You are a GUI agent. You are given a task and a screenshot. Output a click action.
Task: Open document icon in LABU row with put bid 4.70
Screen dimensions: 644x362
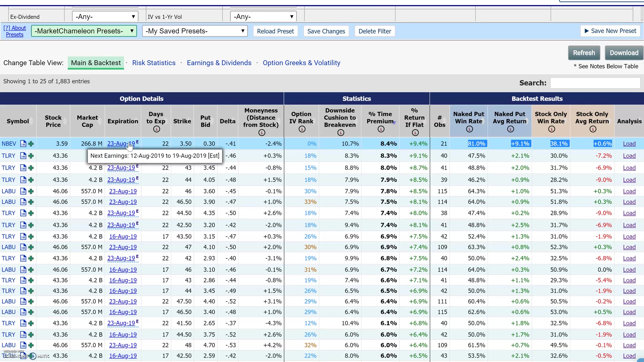tap(23, 345)
